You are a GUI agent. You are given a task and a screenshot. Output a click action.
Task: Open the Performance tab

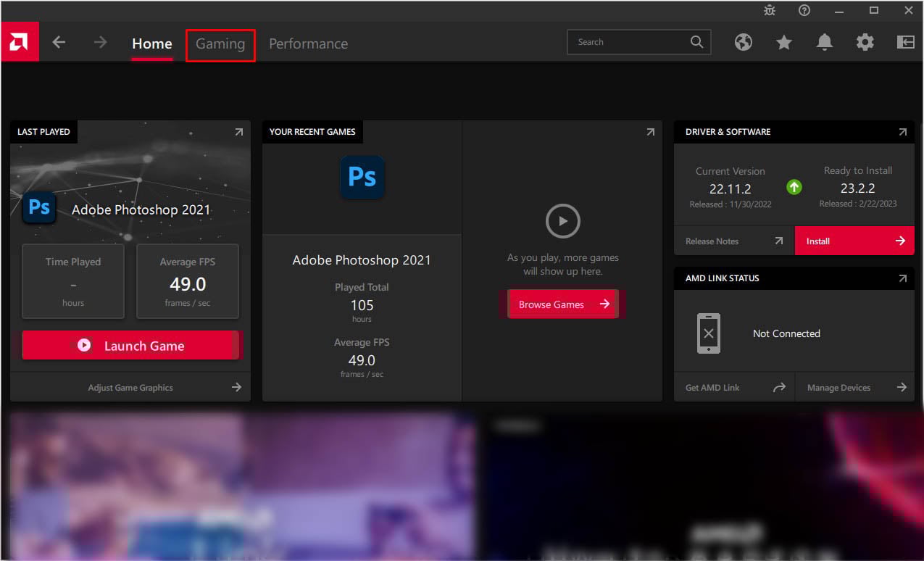point(308,43)
